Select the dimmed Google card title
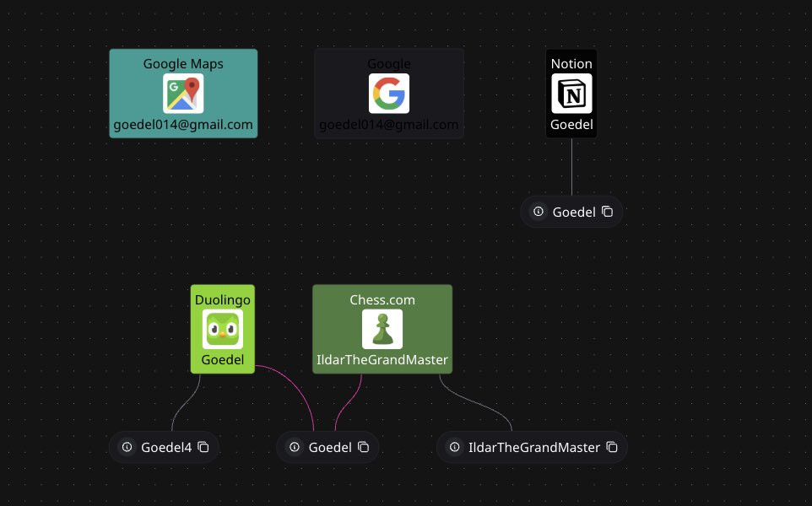This screenshot has height=506, width=812. click(x=389, y=63)
